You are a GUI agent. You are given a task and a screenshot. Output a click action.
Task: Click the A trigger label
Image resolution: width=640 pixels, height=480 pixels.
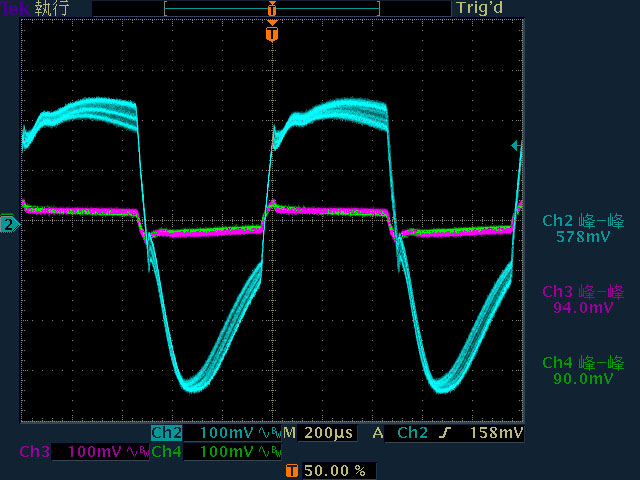(378, 433)
